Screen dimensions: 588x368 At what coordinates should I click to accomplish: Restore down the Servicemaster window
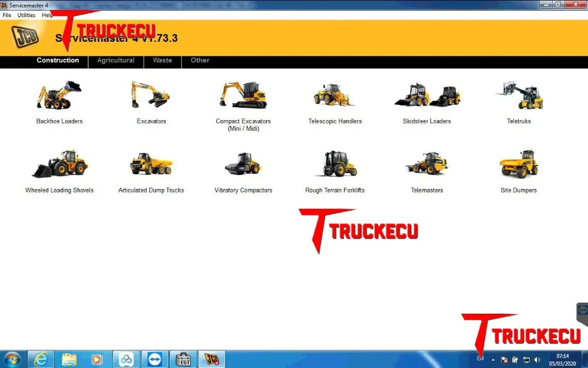coord(557,5)
